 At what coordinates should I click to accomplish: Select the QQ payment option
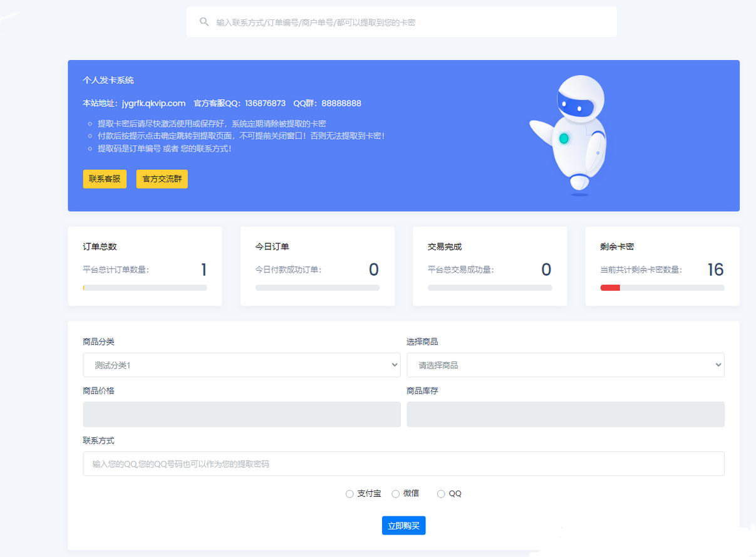click(x=441, y=493)
